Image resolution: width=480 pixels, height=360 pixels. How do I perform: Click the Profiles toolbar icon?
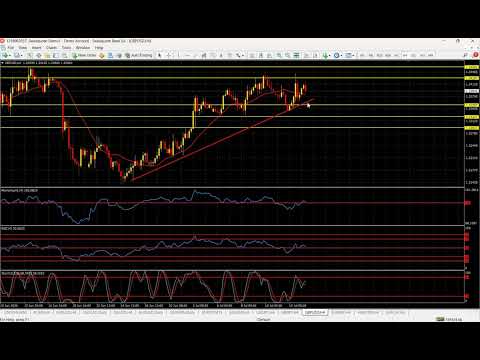(x=17, y=55)
